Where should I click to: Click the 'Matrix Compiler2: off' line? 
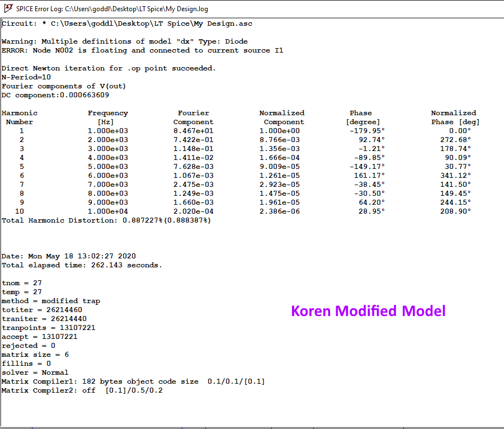pyautogui.click(x=82, y=390)
